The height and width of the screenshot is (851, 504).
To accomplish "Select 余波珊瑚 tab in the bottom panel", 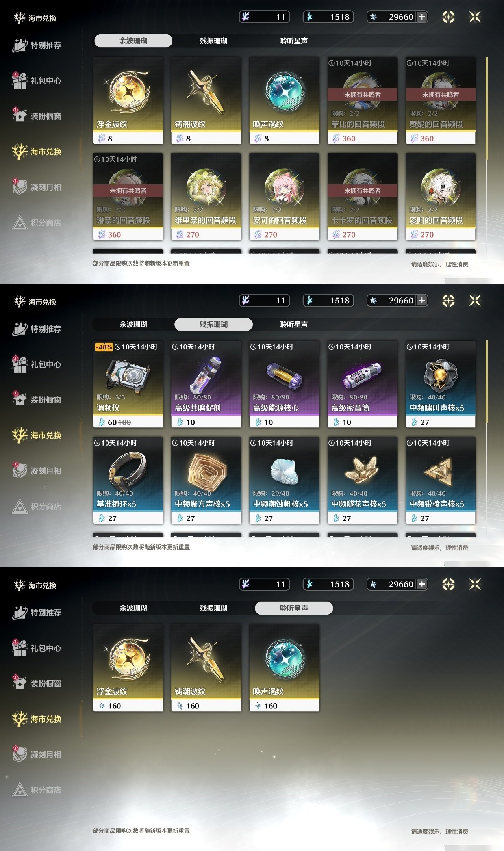I will [x=133, y=608].
